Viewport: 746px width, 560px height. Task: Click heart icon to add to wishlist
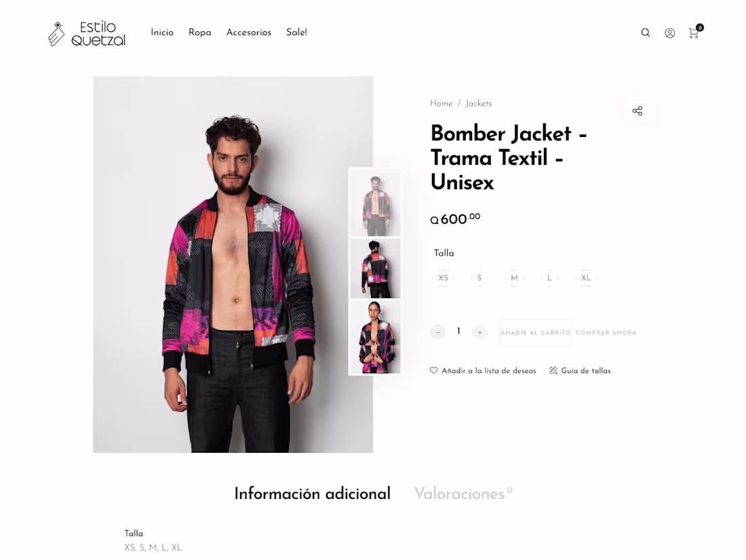tap(433, 370)
